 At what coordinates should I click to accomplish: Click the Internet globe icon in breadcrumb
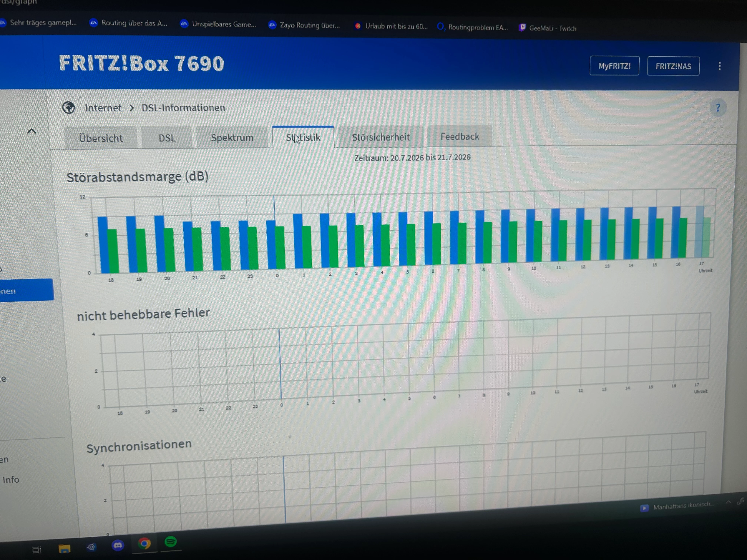[69, 108]
